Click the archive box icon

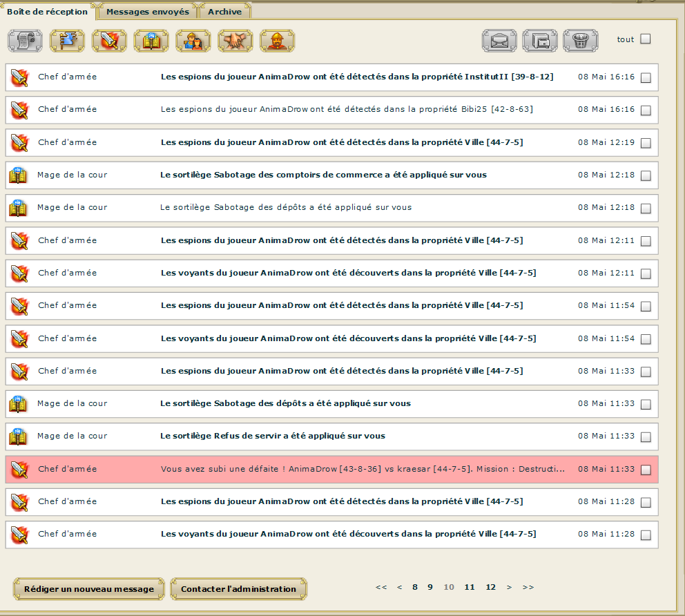tap(540, 41)
